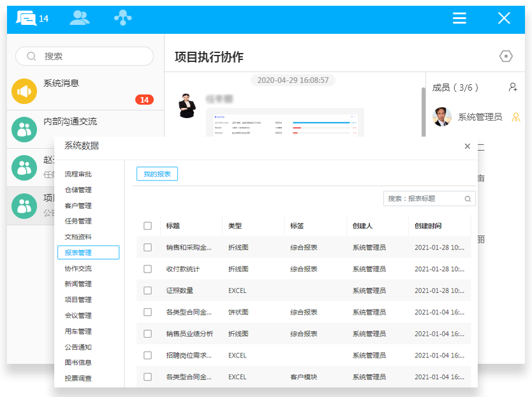Click the yellow admin badge icon

pos(515,117)
